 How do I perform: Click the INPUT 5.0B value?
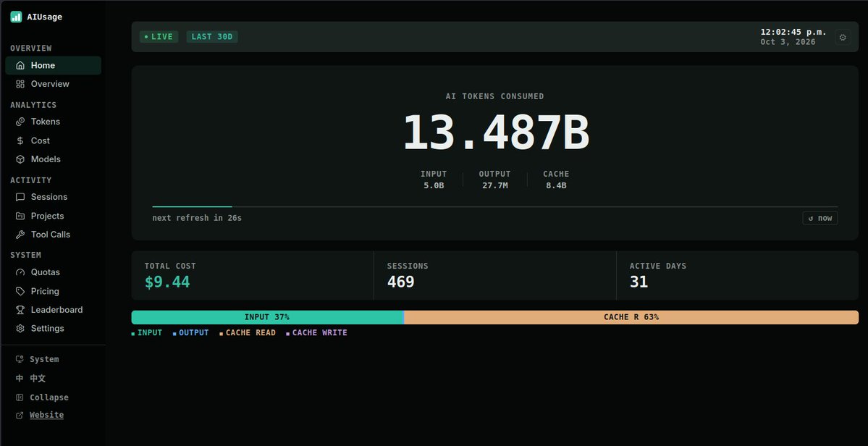(x=434, y=185)
